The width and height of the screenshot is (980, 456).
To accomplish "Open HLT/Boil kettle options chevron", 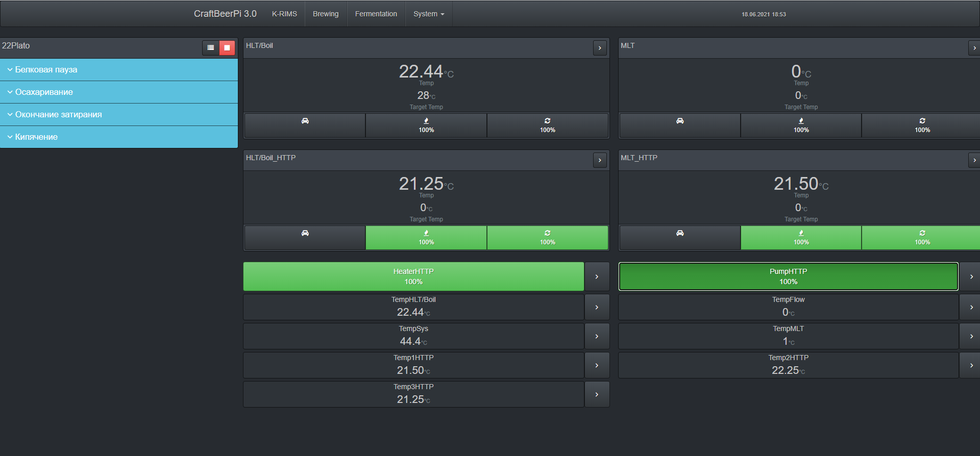I will click(600, 48).
